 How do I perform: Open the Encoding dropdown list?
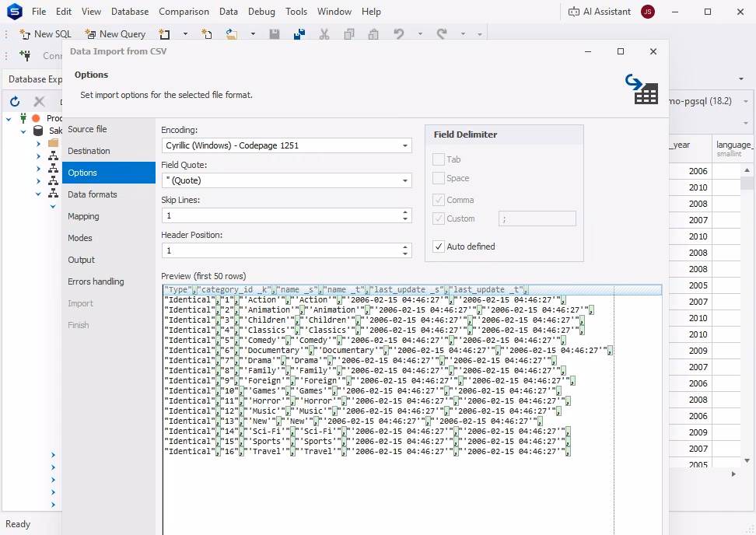click(x=405, y=145)
